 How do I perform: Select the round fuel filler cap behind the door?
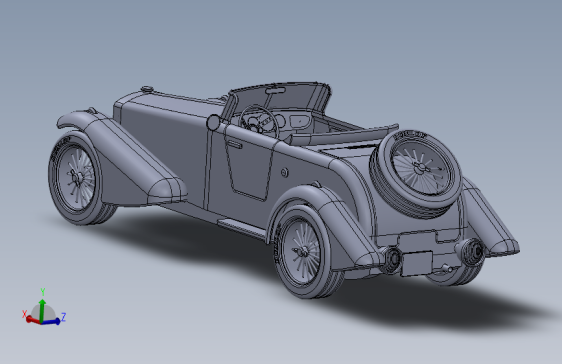point(284,173)
